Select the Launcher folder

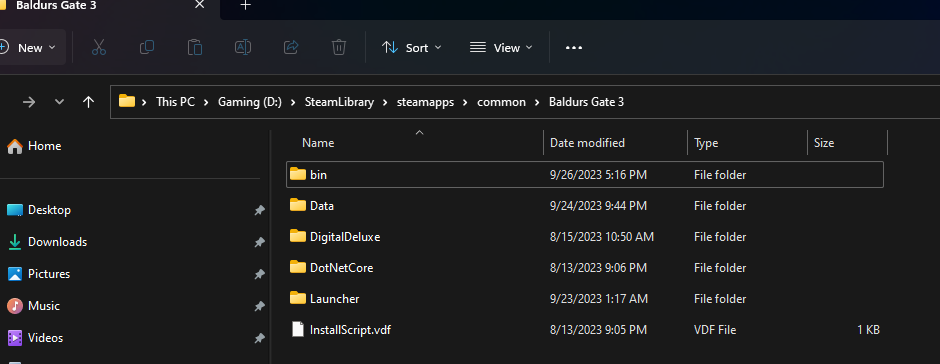click(x=585, y=299)
